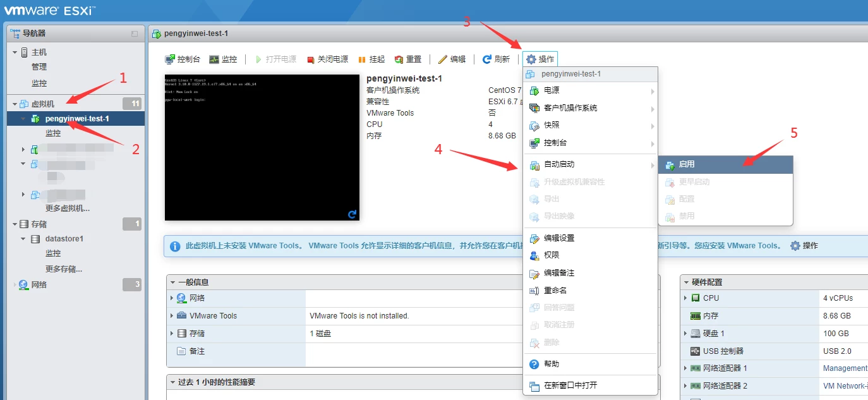This screenshot has width=868, height=400.
Task: Collapse the 存储 tree node triangle
Action: point(15,224)
